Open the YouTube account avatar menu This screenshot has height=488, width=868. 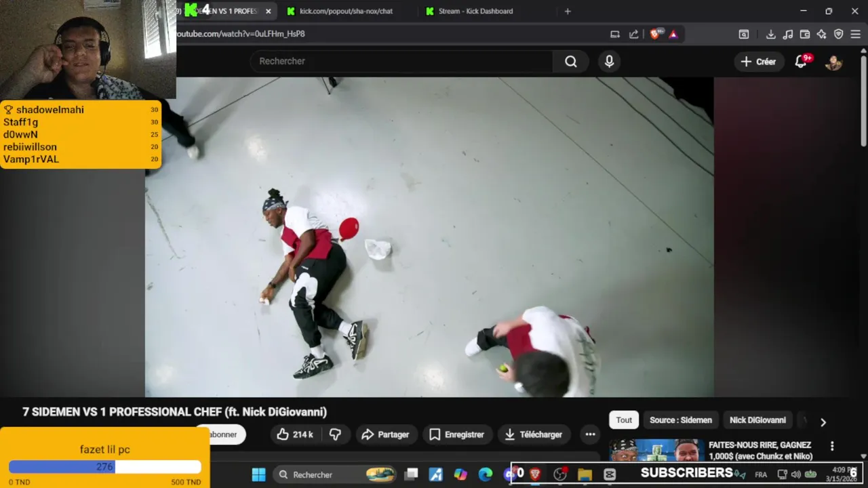(833, 62)
